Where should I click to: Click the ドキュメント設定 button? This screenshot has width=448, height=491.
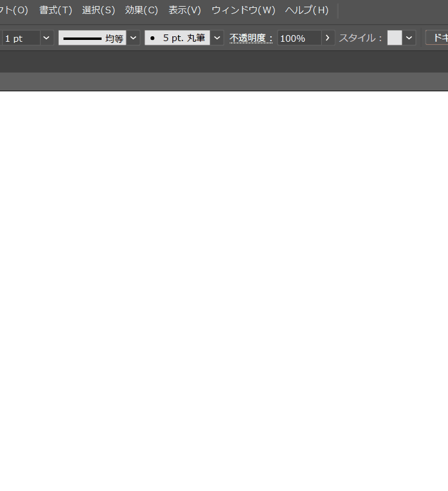coord(437,38)
